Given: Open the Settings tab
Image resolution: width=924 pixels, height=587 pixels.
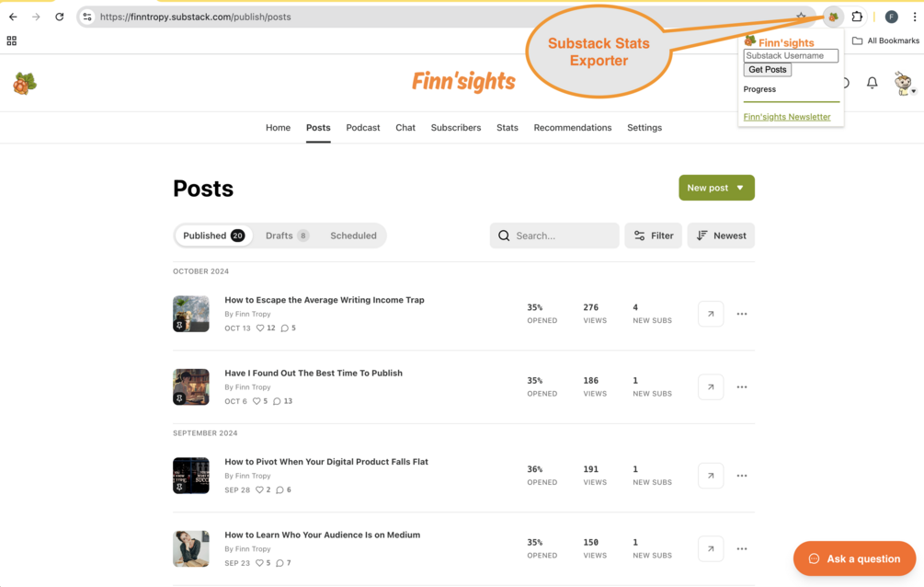Looking at the screenshot, I should [645, 128].
